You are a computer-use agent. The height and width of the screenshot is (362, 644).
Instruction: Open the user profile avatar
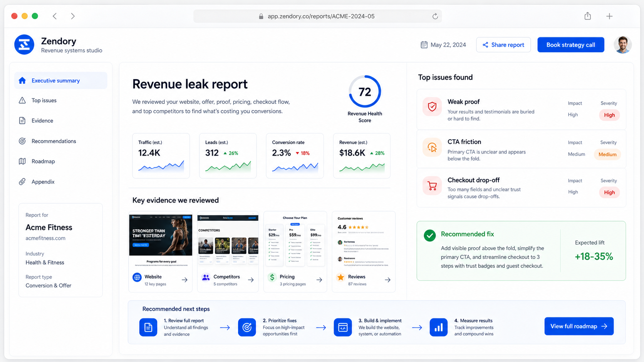pyautogui.click(x=622, y=45)
